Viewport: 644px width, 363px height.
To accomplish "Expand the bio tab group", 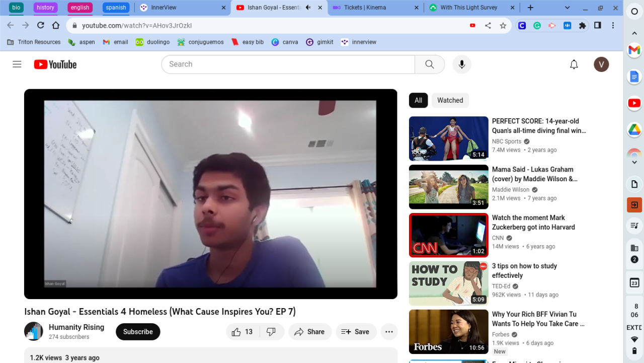I will click(16, 8).
